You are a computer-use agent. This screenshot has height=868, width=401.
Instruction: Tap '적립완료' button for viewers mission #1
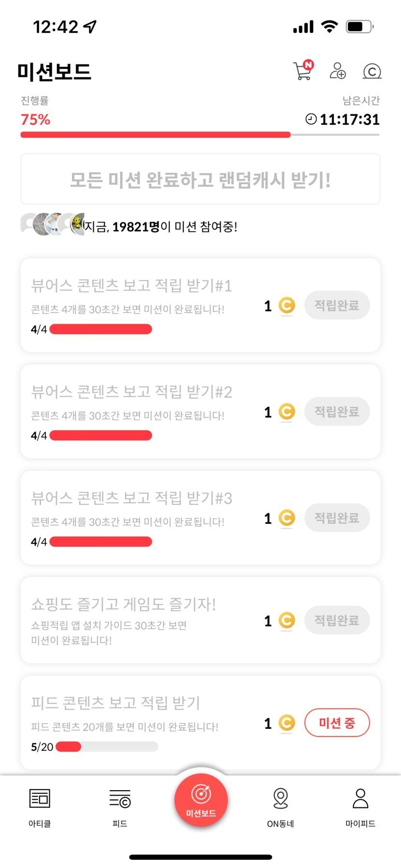pos(337,305)
